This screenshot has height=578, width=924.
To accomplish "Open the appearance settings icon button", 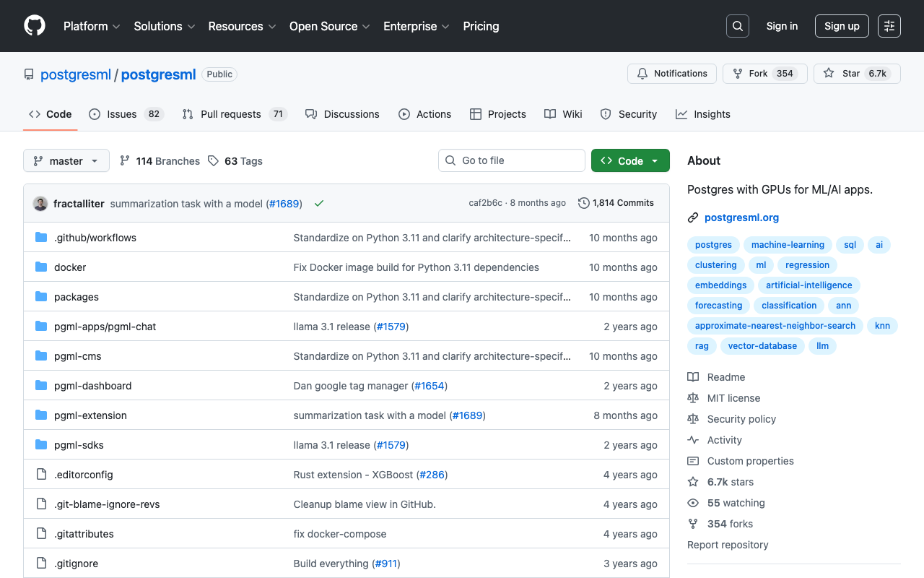I will (x=889, y=26).
